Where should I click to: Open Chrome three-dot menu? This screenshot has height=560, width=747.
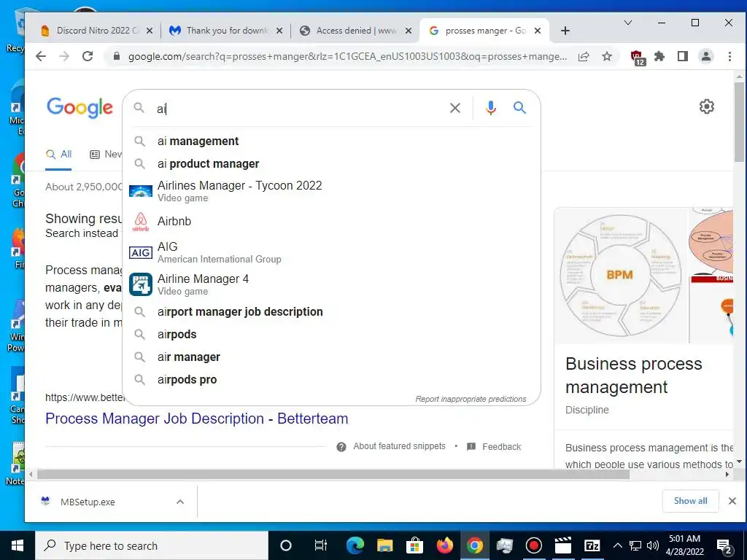point(729,56)
